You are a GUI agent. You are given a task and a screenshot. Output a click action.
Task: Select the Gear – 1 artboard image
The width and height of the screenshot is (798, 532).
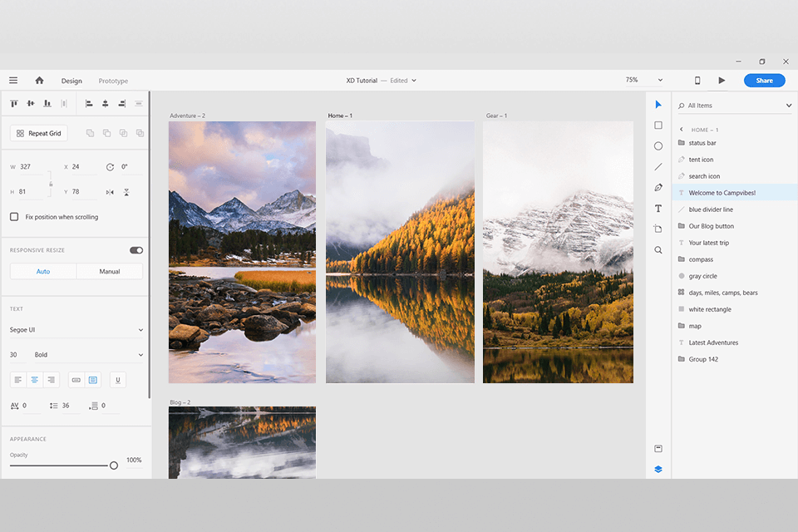pos(559,252)
